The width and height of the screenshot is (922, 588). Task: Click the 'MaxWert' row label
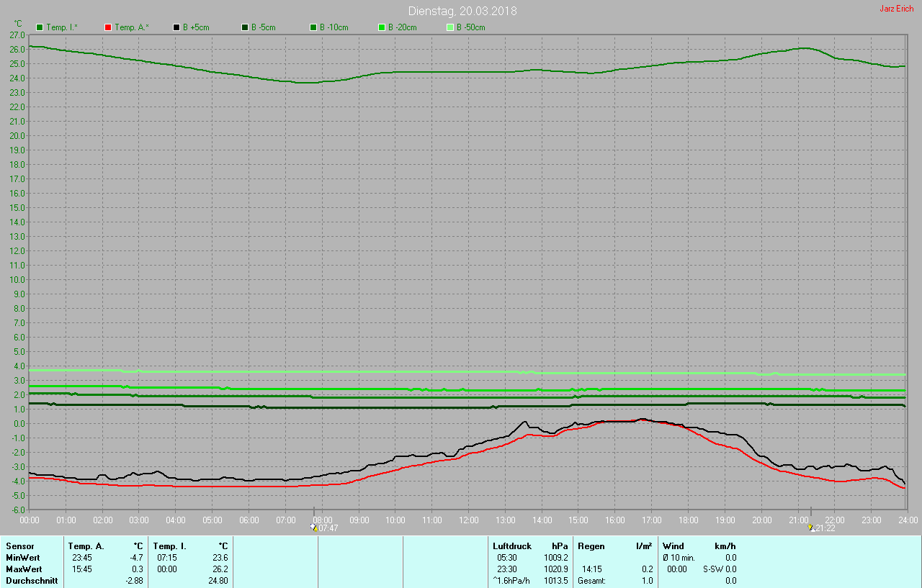[24, 569]
